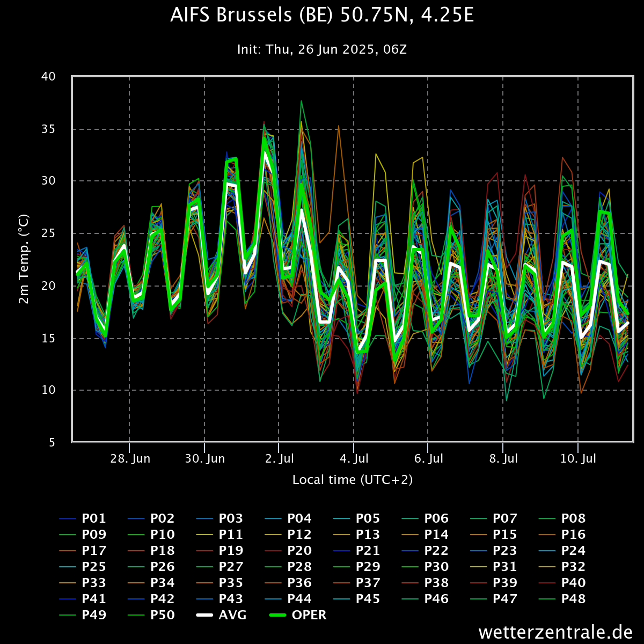The width and height of the screenshot is (644, 644).
Task: Toggle the P02 legend entry
Action: click(x=151, y=518)
